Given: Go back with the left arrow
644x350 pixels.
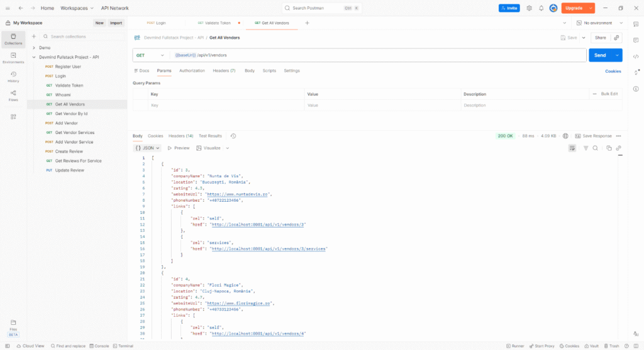Looking at the screenshot, I should pyautogui.click(x=21, y=8).
